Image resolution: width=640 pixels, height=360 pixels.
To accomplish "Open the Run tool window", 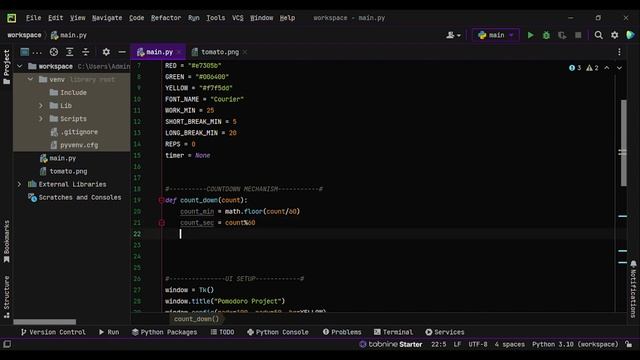I will pos(109,332).
